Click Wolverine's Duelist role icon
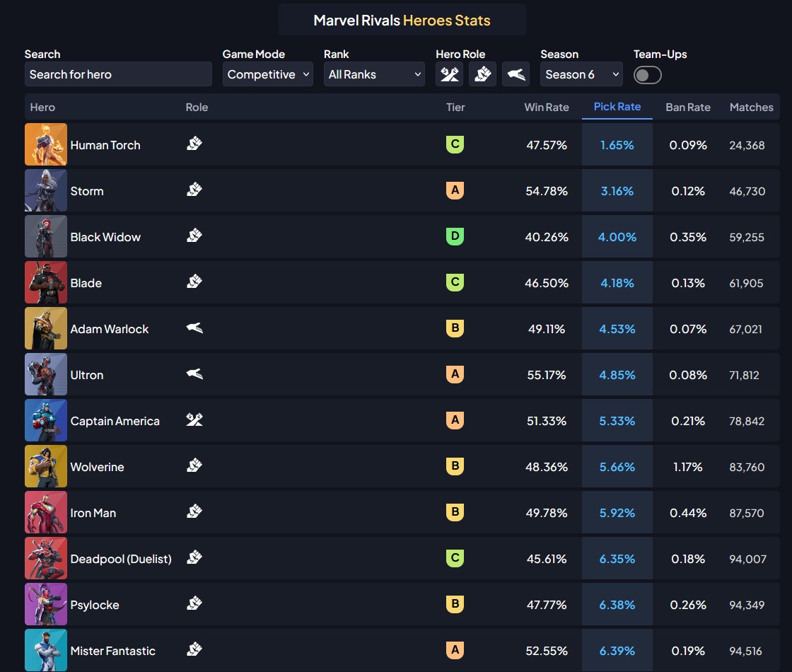Viewport: 792px width, 672px height. 194,466
